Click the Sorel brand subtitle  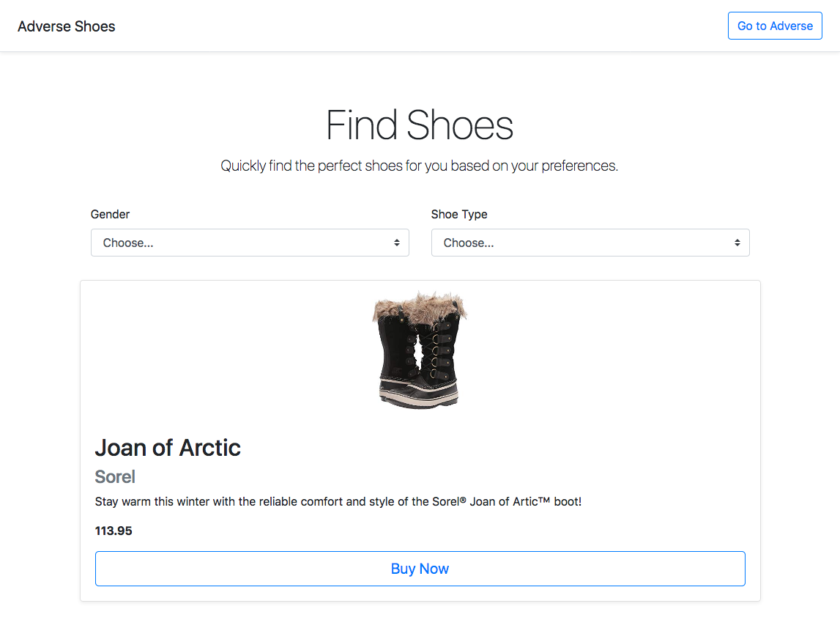pyautogui.click(x=115, y=476)
